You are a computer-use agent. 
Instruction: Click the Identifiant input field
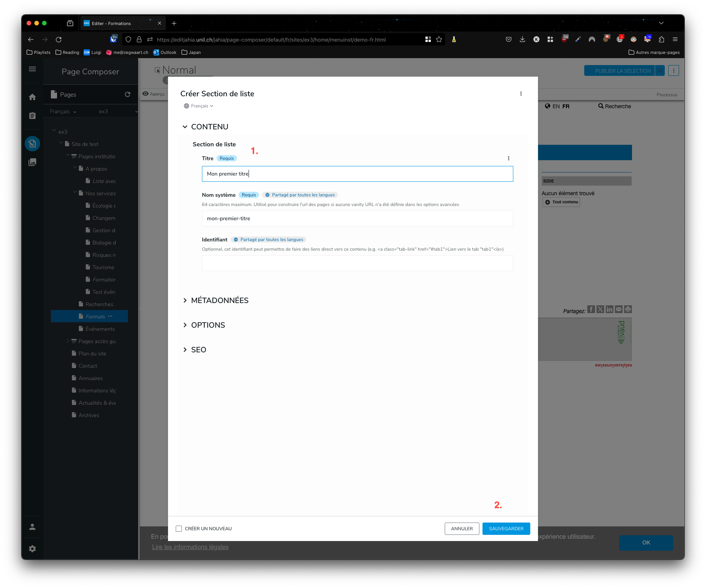(357, 263)
